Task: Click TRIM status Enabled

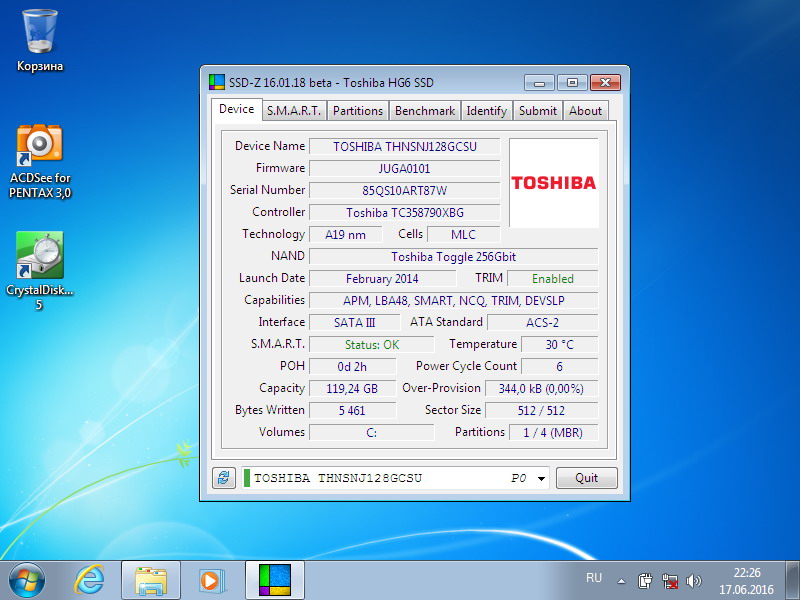Action: 553,279
